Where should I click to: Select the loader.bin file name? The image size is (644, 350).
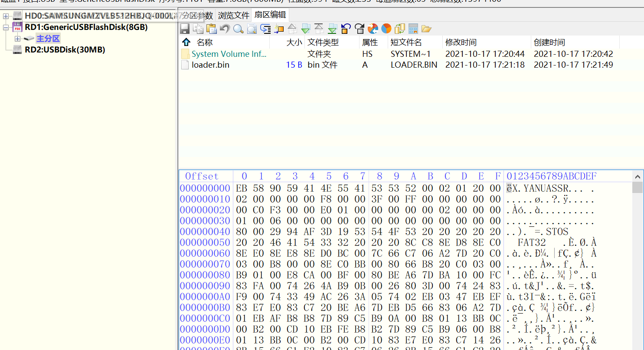point(210,65)
